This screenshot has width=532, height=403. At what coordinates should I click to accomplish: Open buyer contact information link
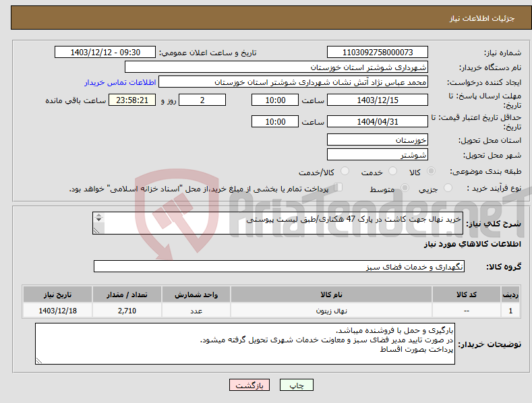point(120,82)
